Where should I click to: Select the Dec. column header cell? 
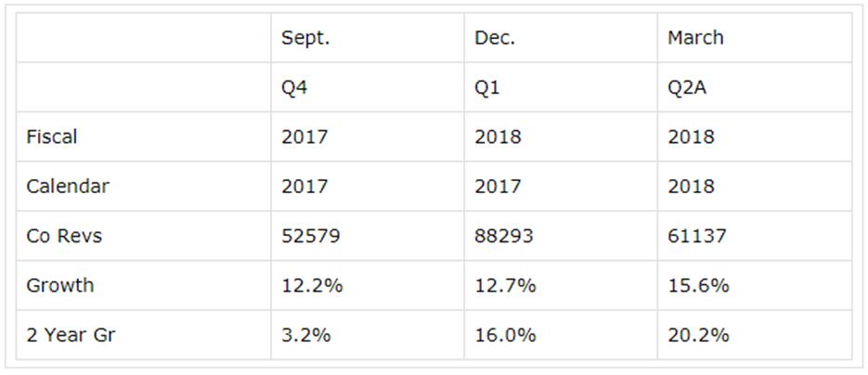(495, 38)
